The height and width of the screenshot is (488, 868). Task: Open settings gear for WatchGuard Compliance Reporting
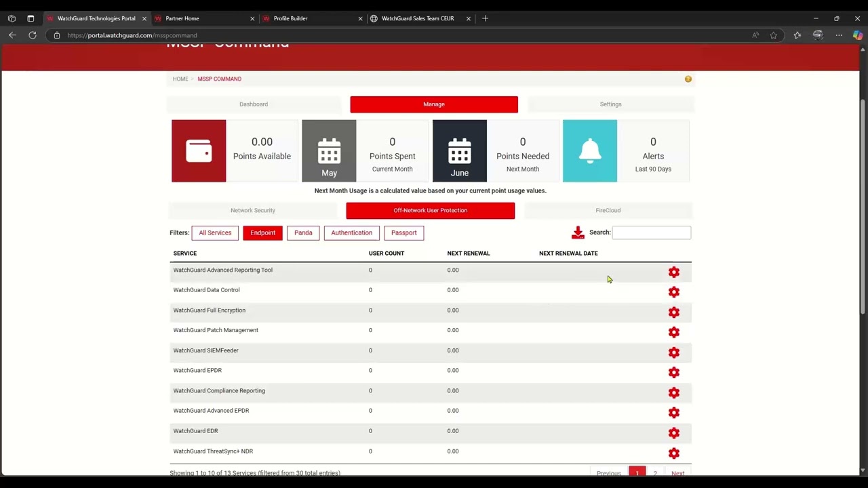point(673,392)
